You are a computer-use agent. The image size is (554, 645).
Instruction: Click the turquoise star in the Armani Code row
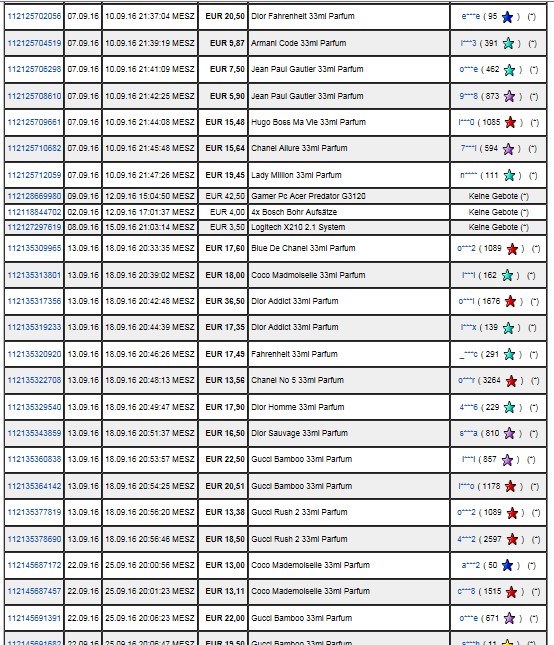coord(508,44)
